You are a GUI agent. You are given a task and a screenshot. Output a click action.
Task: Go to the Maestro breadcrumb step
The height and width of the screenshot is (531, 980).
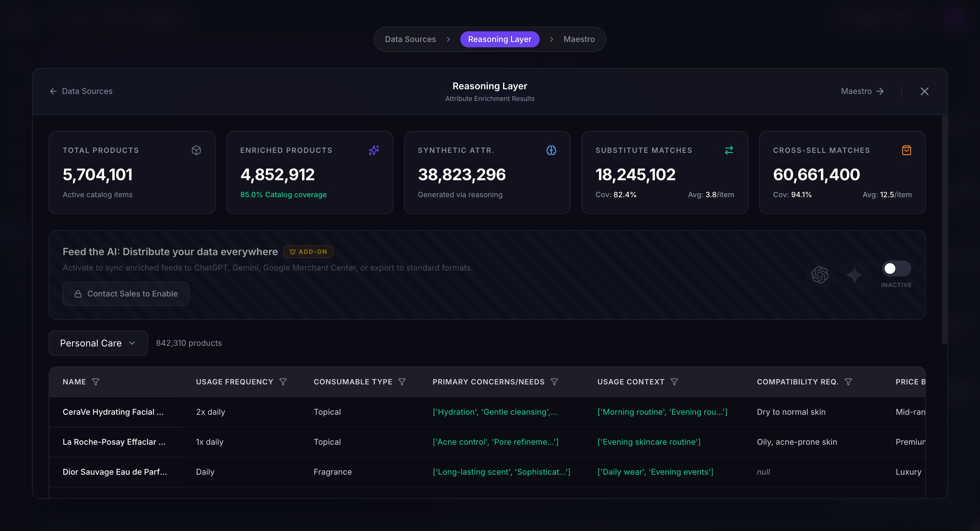tap(579, 39)
